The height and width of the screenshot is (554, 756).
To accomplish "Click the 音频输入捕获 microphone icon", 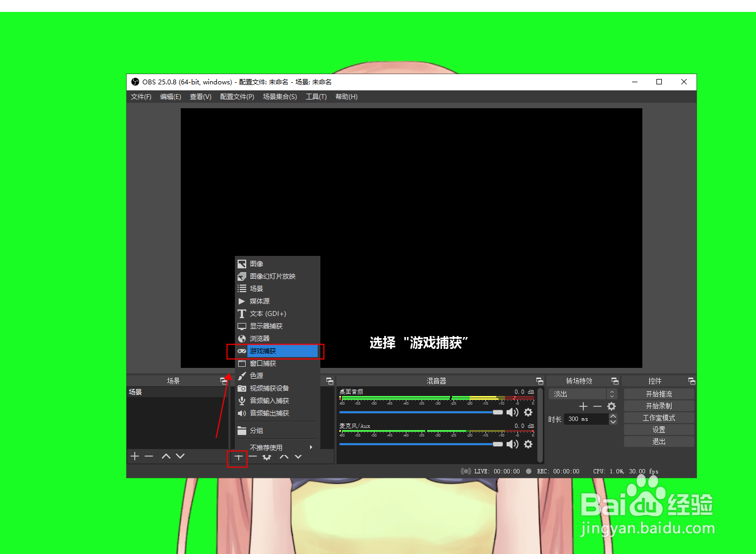I will (242, 401).
